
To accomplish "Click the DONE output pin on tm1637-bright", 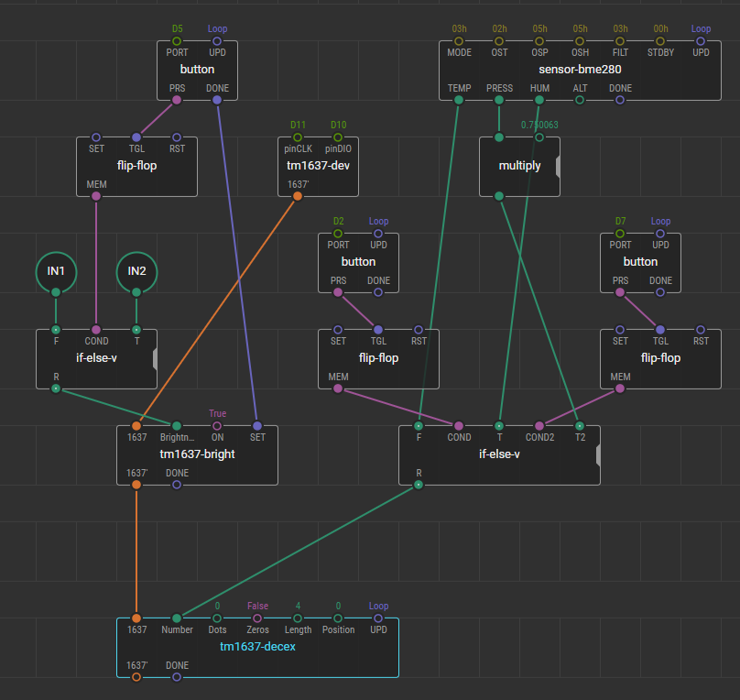I will click(177, 485).
